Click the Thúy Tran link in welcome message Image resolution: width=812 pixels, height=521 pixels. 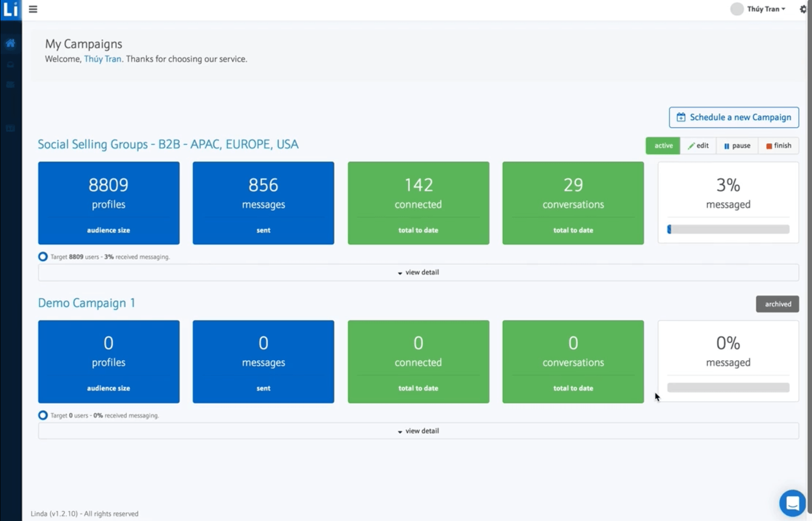[x=102, y=59]
